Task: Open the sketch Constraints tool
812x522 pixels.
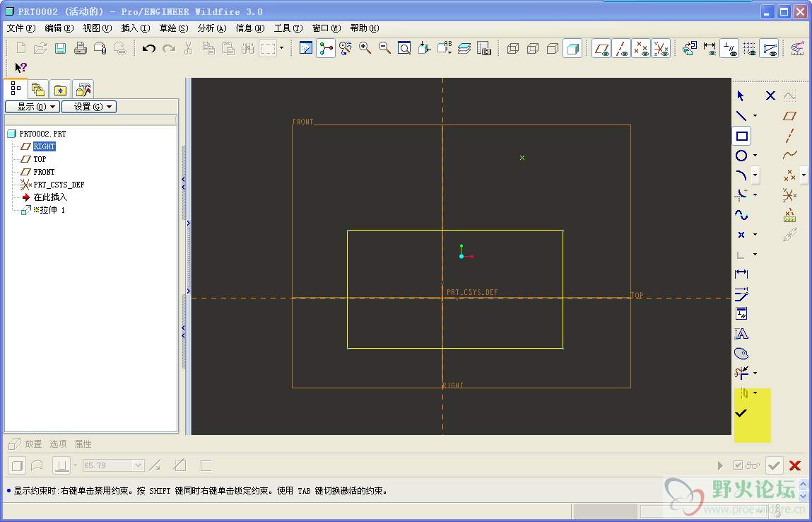Action: click(741, 313)
